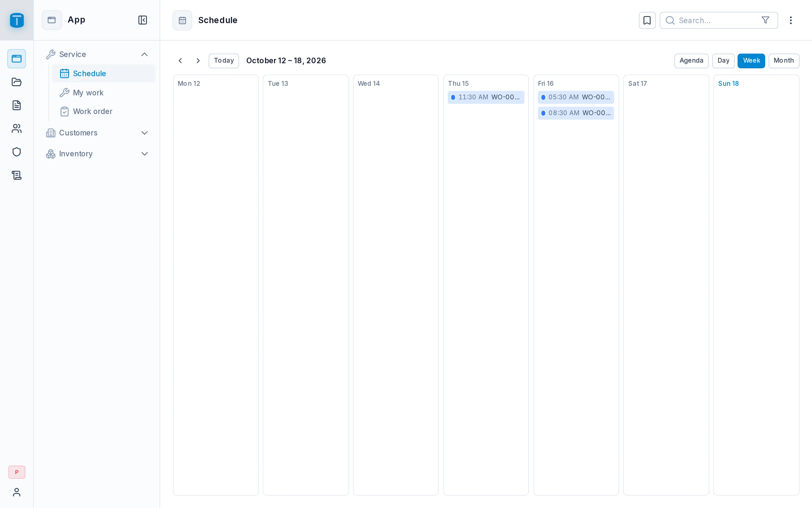Image resolution: width=812 pixels, height=508 pixels.
Task: Open the users icon in left rail
Action: pyautogui.click(x=17, y=129)
